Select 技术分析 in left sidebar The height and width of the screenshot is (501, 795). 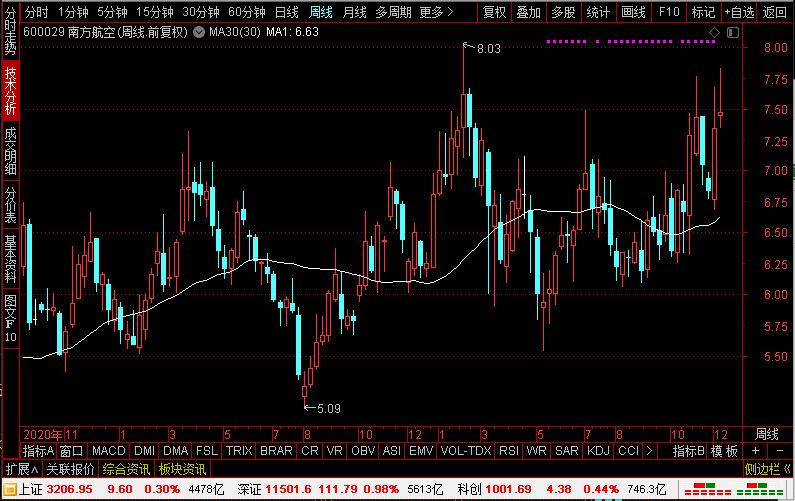pyautogui.click(x=10, y=91)
